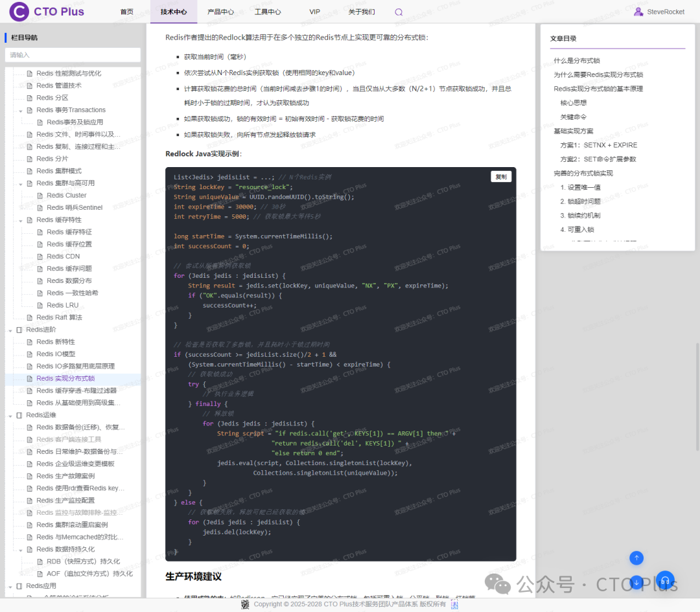Viewport: 700px width, 612px height.
Task: Jump to 关键命令 in TOC
Action: click(573, 117)
